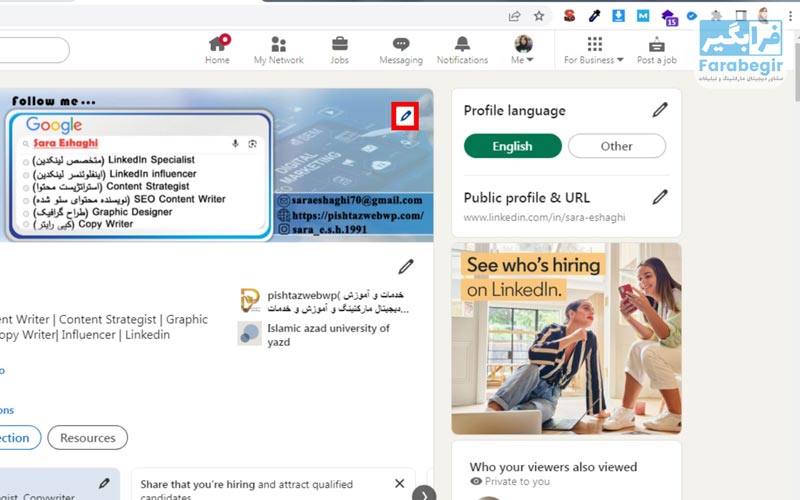Edit the pencil on the bottom-left card
Viewport: 800px width, 500px height.
click(104, 483)
